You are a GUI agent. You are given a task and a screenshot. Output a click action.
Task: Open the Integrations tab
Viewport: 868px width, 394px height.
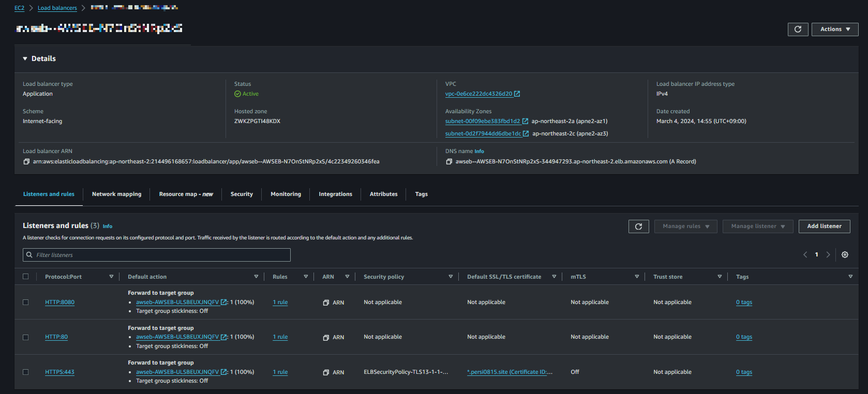coord(335,194)
